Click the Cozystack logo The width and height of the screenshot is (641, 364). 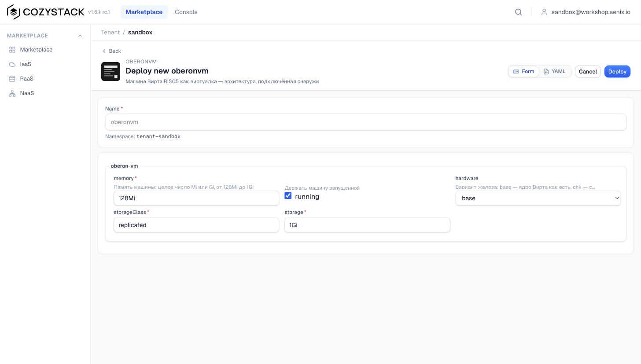coord(46,12)
